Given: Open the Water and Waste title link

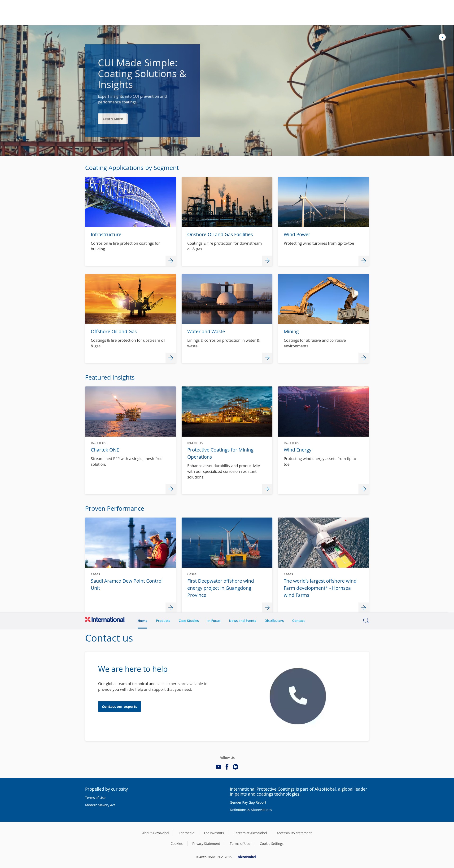Looking at the screenshot, I should (206, 332).
